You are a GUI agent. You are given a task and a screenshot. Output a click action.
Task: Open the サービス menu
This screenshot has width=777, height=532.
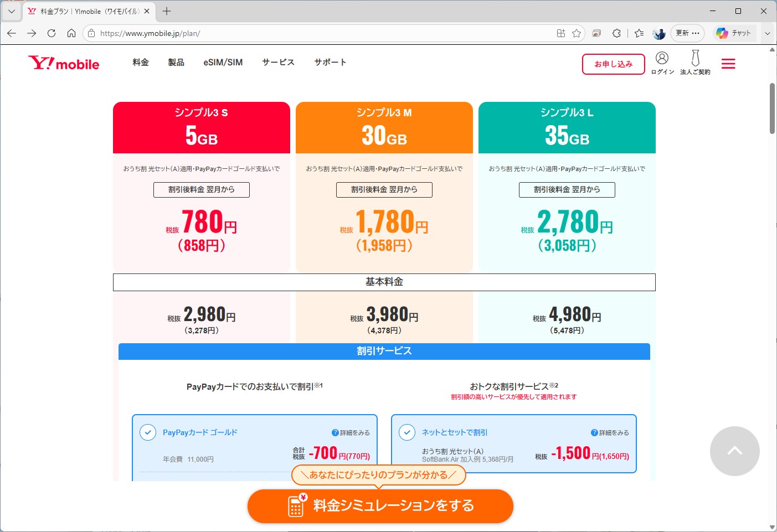tap(278, 62)
